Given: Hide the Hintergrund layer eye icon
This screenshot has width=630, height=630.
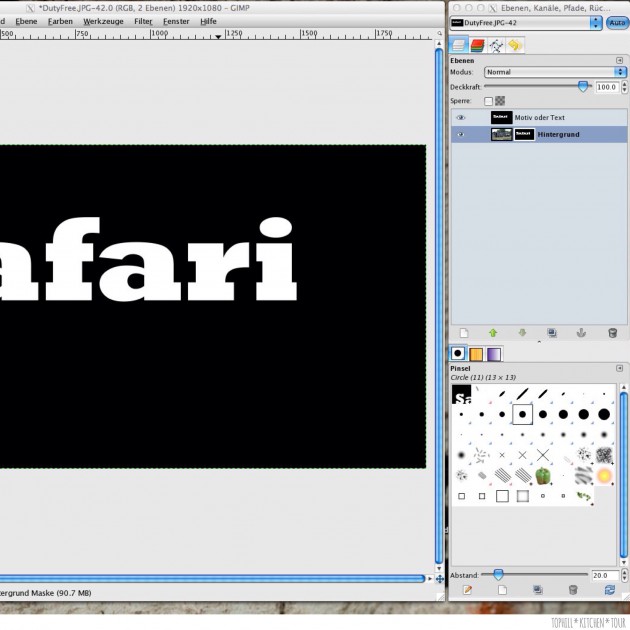Looking at the screenshot, I should point(460,134).
